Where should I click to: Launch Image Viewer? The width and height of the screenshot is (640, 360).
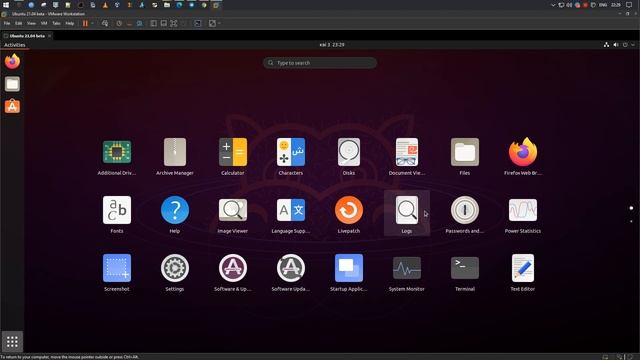coord(233,215)
